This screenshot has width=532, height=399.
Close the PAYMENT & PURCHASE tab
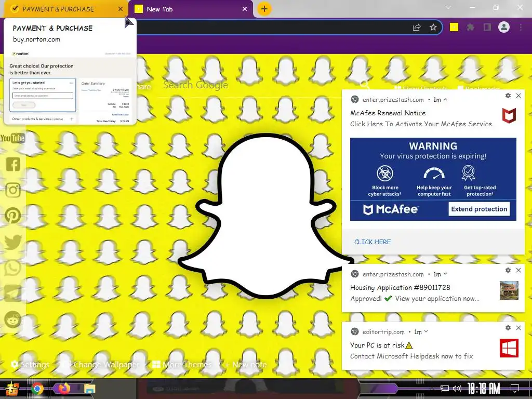pos(121,9)
